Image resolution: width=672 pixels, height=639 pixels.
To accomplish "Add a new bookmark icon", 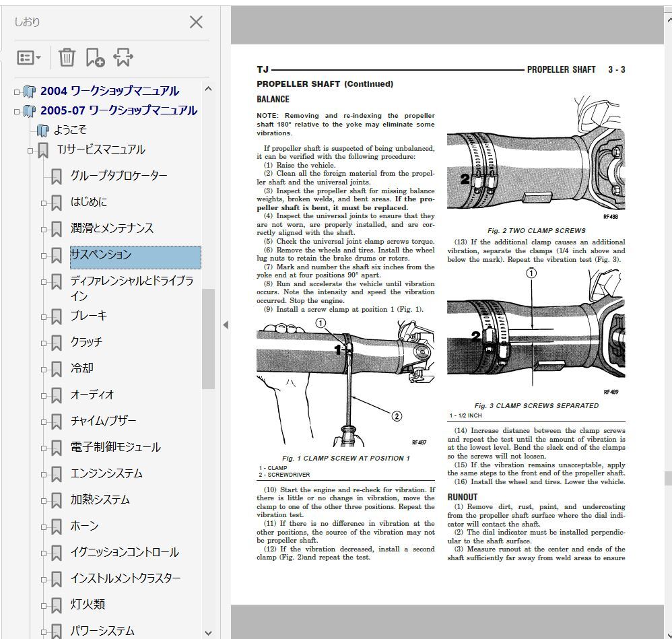I will click(95, 57).
